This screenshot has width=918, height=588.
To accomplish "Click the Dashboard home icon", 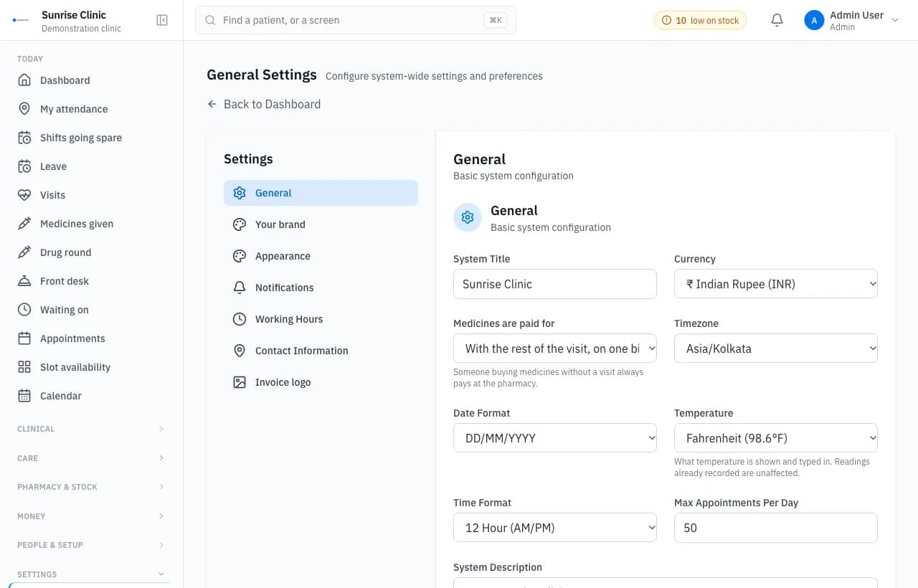I will 24,80.
